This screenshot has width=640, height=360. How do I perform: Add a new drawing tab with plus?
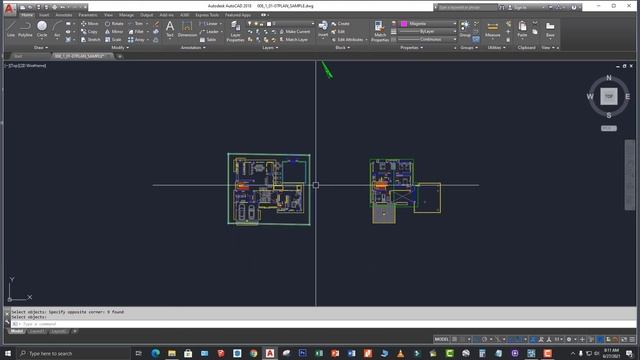click(x=120, y=56)
